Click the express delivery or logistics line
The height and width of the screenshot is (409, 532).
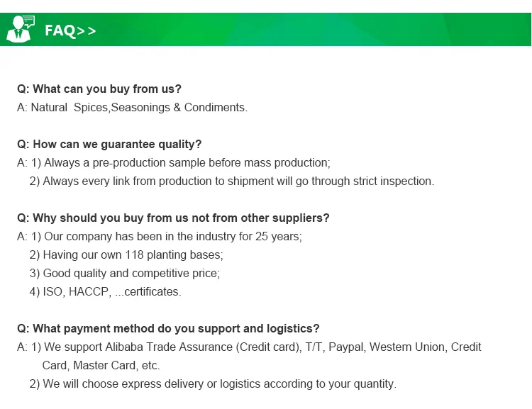(x=213, y=384)
